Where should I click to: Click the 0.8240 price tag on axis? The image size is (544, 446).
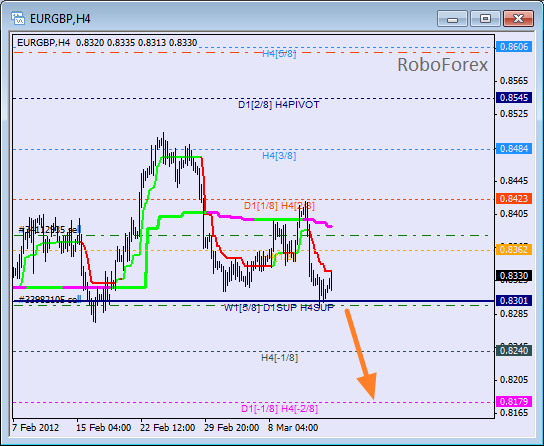click(x=514, y=351)
